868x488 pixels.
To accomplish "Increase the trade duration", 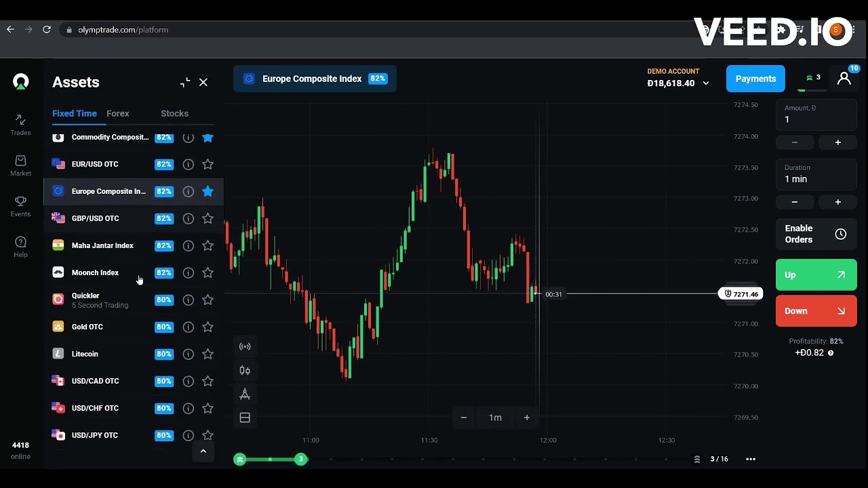I will pyautogui.click(x=837, y=202).
